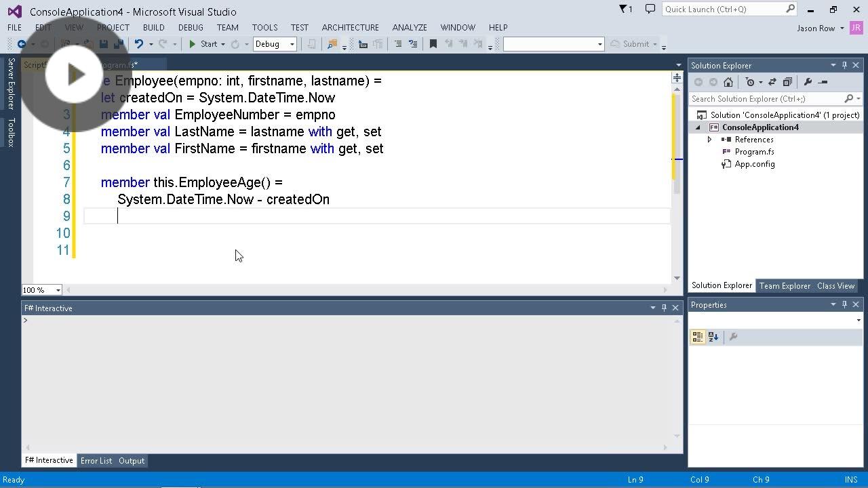This screenshot has width=868, height=488.
Task: Pin the Properties panel
Action: click(844, 304)
